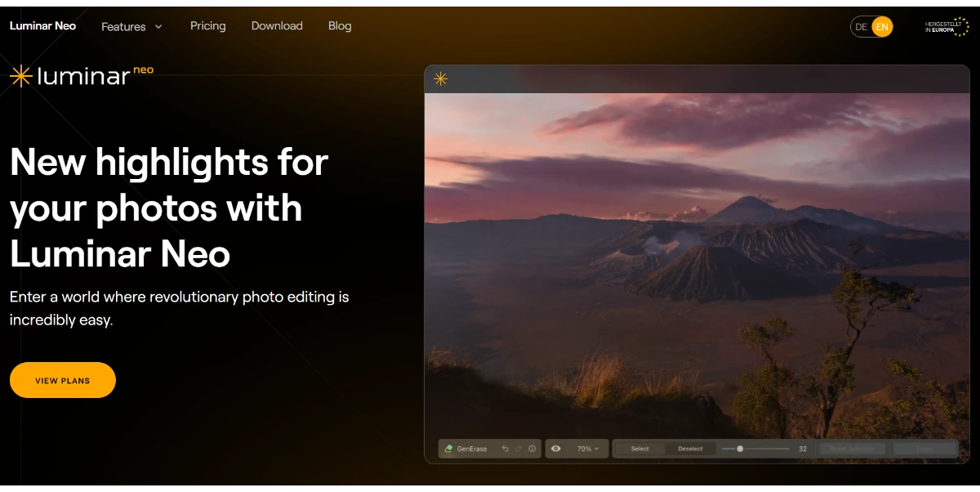The width and height of the screenshot is (980, 492).
Task: Open the Pricing page
Action: (208, 26)
